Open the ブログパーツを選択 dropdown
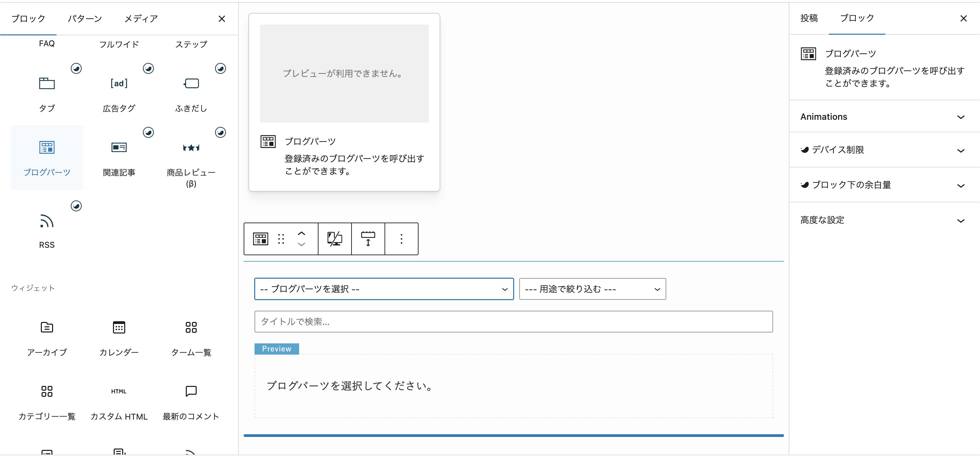Viewport: 980px width, 456px height. click(384, 289)
